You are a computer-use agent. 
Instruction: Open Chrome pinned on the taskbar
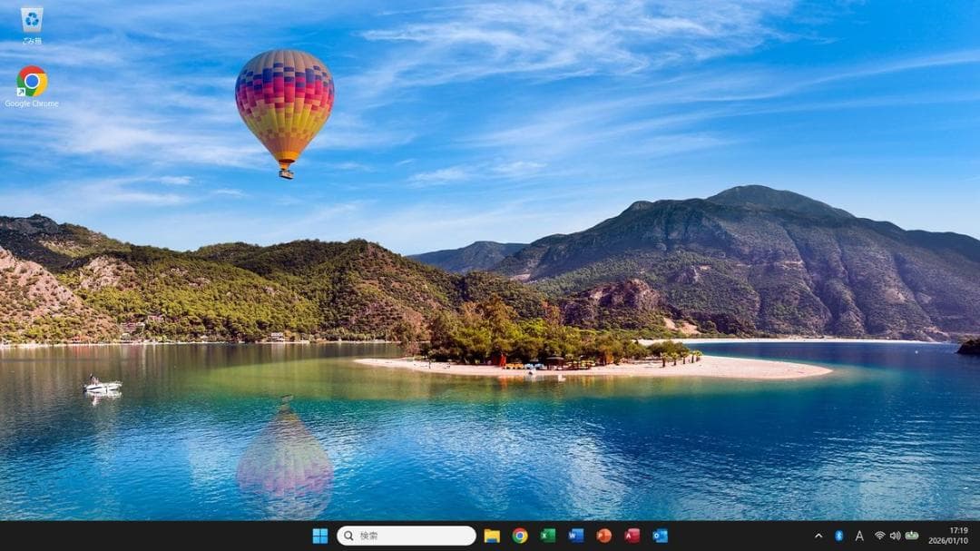(x=519, y=536)
